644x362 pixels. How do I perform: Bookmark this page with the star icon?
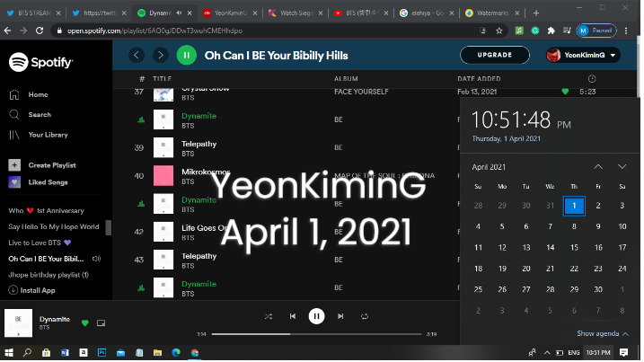click(500, 31)
